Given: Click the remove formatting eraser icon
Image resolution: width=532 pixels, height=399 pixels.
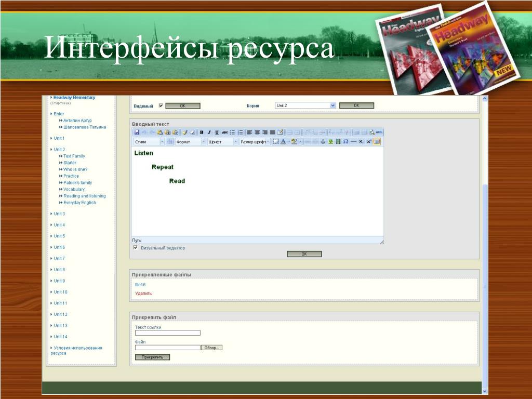Looking at the screenshot, I should click(x=192, y=132).
